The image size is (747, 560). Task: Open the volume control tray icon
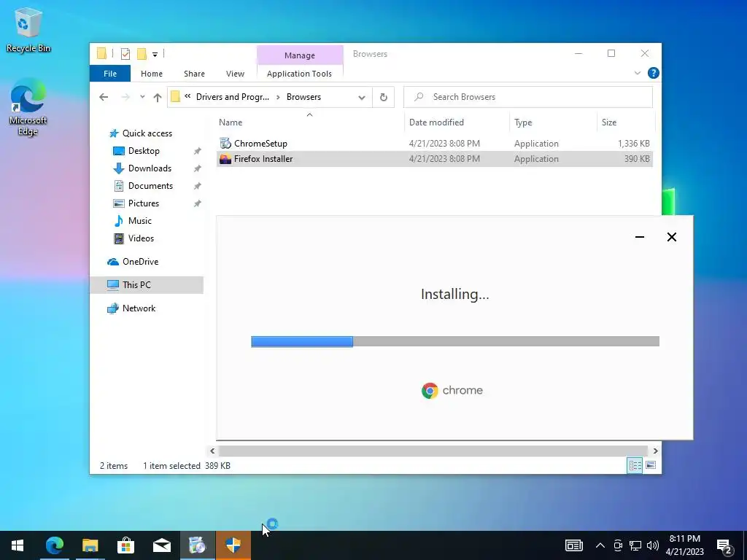653,545
